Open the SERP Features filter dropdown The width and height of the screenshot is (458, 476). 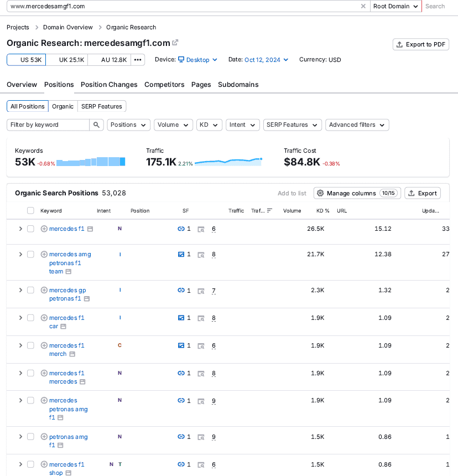(x=293, y=125)
